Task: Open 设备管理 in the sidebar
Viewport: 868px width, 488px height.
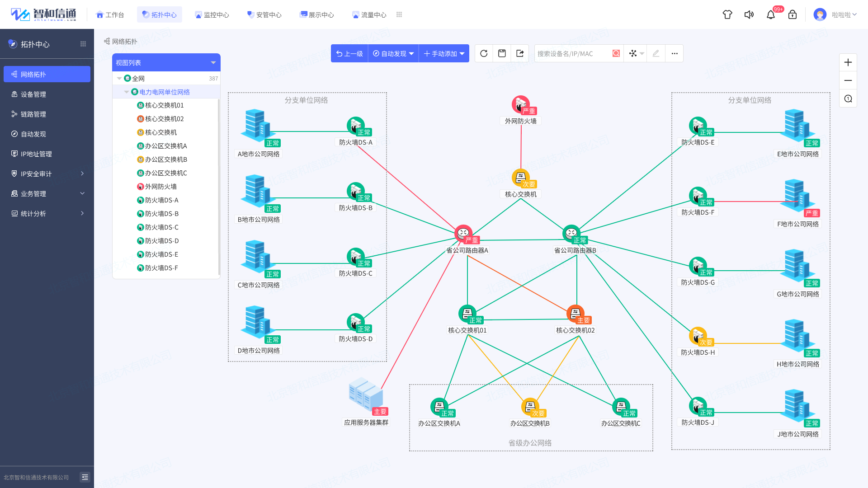Action: (47, 94)
